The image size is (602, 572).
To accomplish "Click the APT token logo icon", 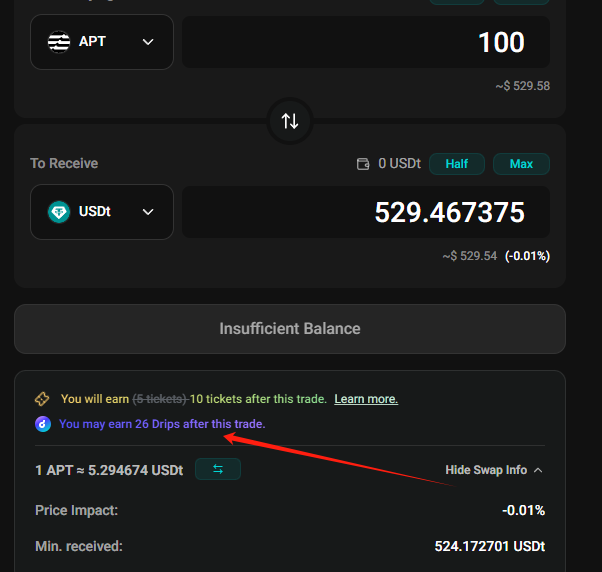I will pyautogui.click(x=59, y=41).
